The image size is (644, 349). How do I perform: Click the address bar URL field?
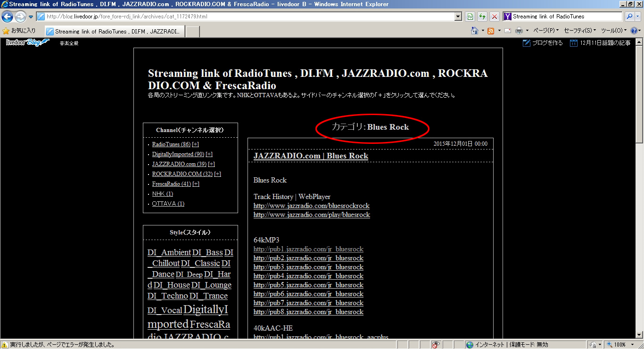click(245, 17)
